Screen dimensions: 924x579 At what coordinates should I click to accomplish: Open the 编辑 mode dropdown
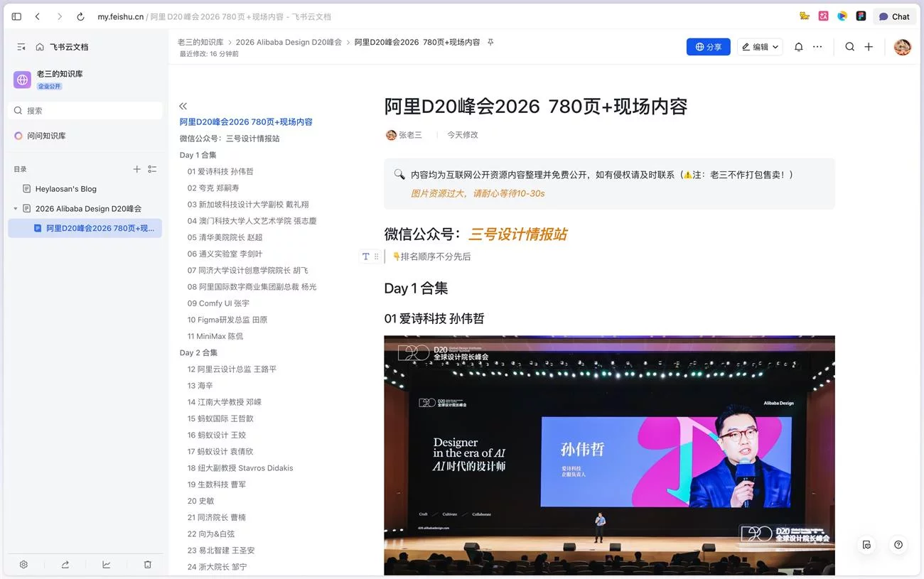point(760,47)
